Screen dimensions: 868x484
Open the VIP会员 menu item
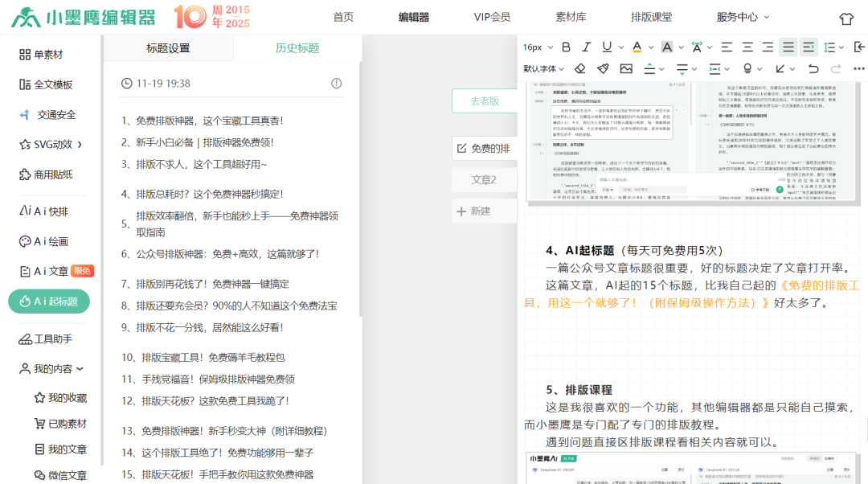coord(492,17)
